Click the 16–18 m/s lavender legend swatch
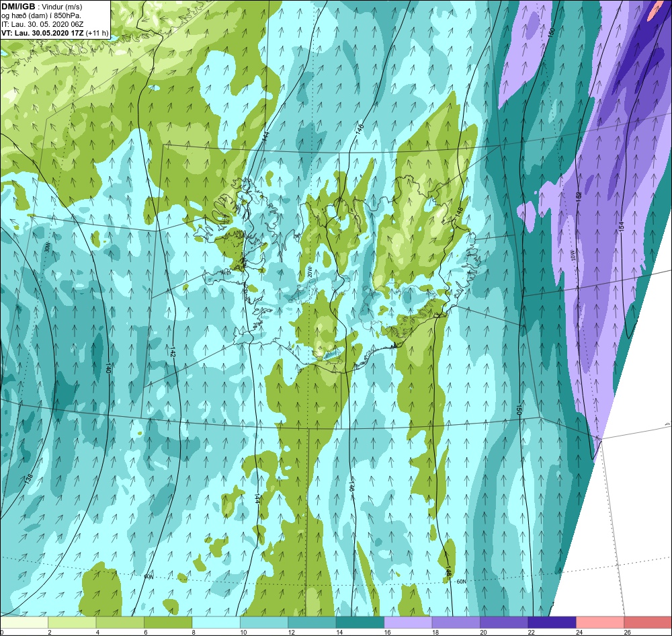Viewport: 672px width, 636px height. click(x=408, y=622)
